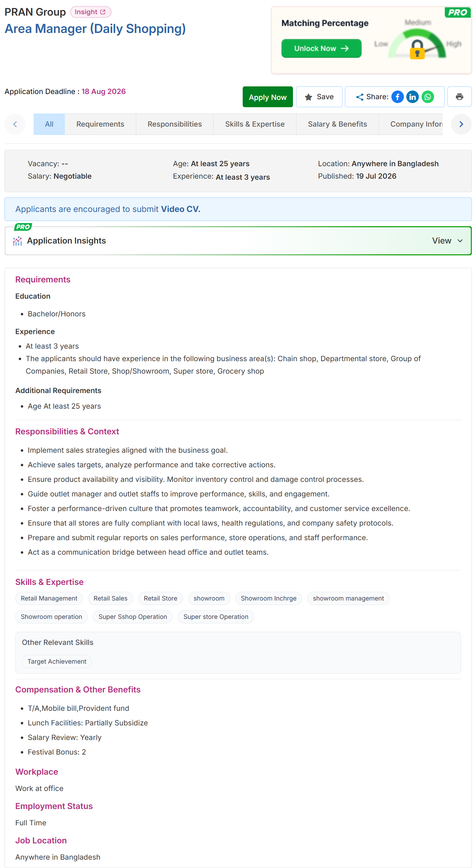476x868 pixels.
Task: Select the Retail Management skill tag
Action: coord(49,598)
